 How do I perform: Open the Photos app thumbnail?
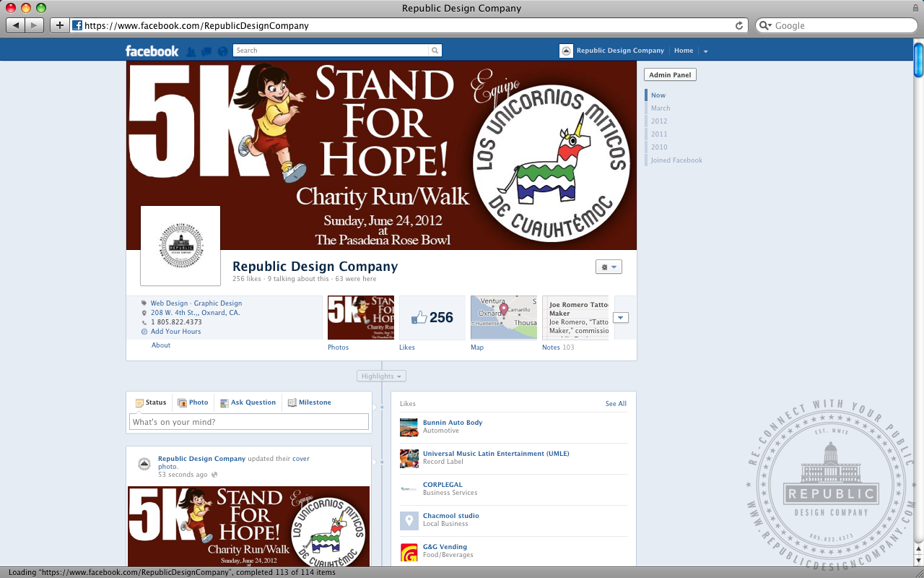361,317
